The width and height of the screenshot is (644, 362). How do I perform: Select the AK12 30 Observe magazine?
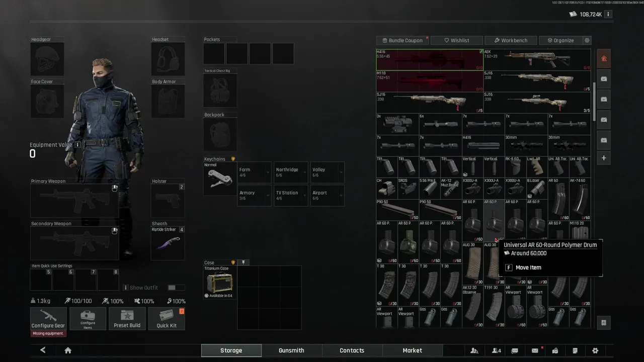tap(472, 306)
